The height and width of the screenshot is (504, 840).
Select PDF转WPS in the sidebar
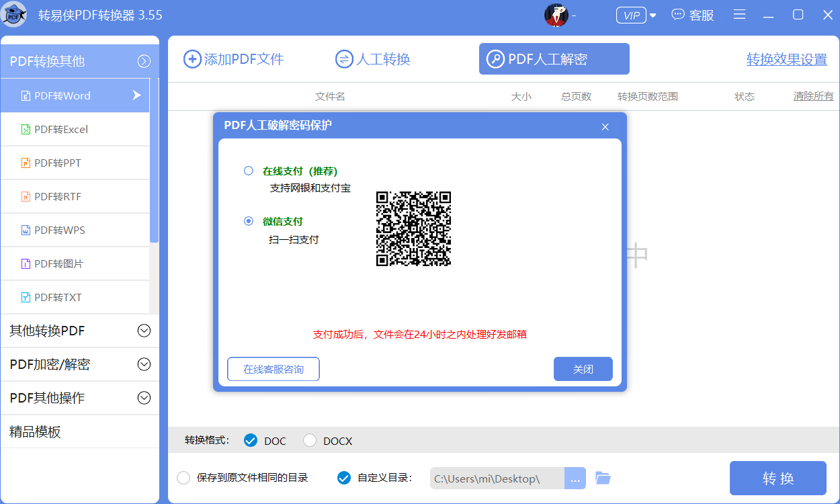point(75,230)
